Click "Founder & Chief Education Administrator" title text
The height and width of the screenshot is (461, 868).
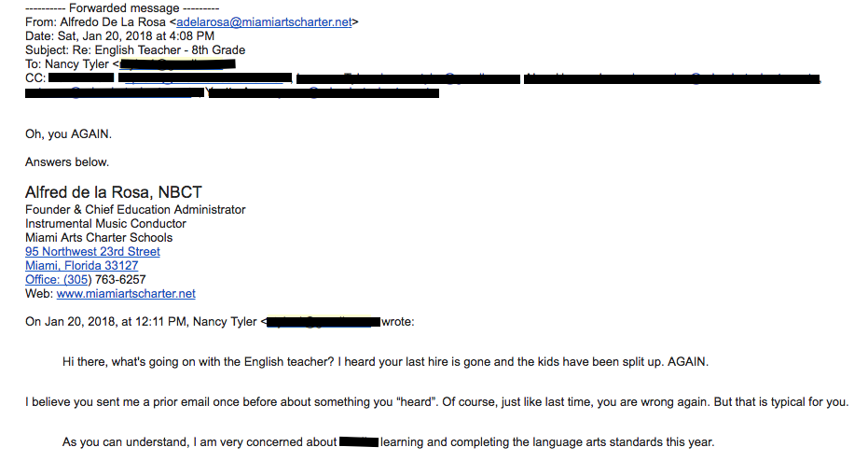pos(135,210)
